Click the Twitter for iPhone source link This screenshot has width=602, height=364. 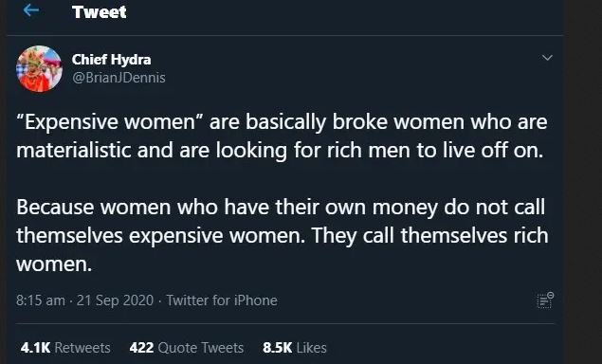pyautogui.click(x=222, y=300)
